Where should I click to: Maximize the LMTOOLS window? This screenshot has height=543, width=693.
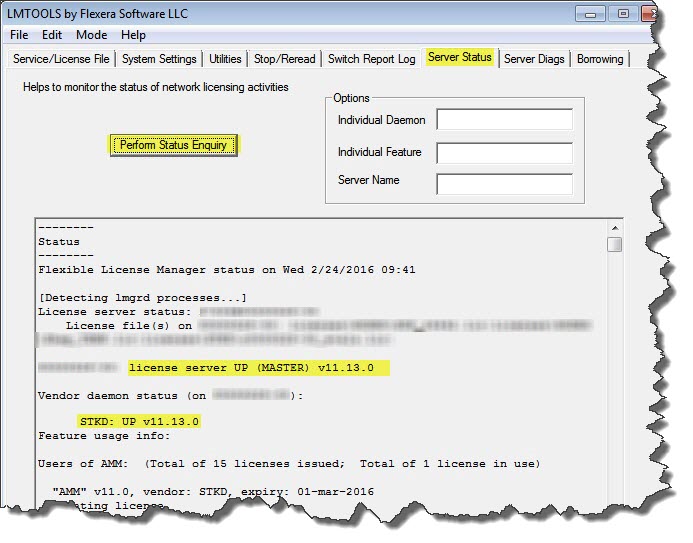623,14
